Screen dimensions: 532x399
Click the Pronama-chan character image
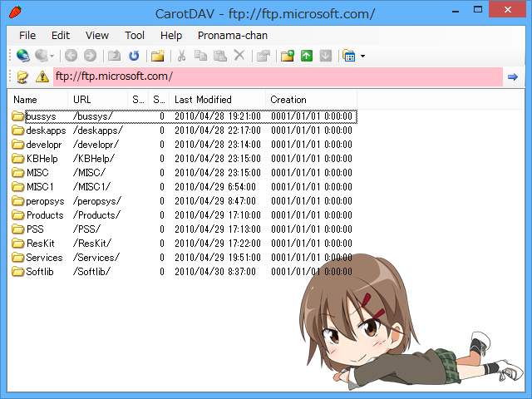pyautogui.click(x=411, y=321)
